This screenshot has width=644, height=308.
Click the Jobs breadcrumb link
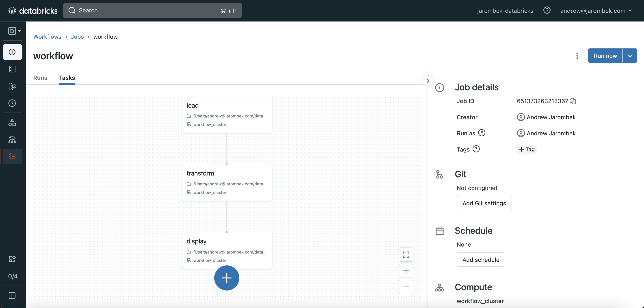click(77, 37)
